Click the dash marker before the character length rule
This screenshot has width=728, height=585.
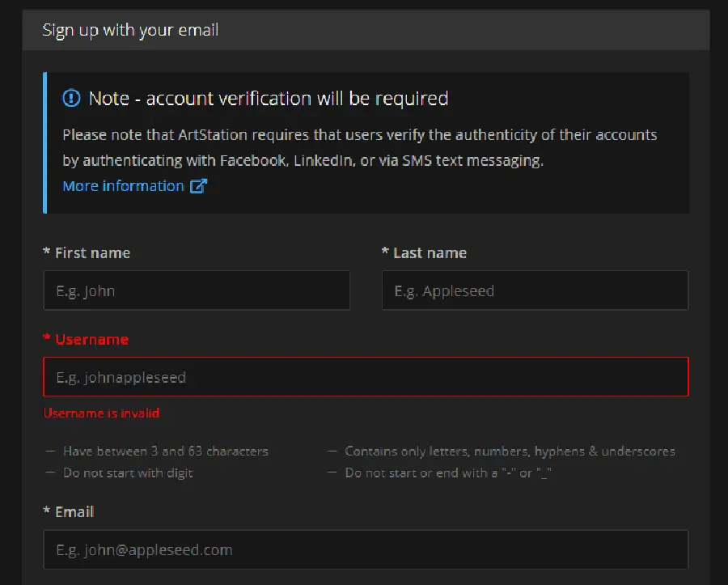click(50, 451)
